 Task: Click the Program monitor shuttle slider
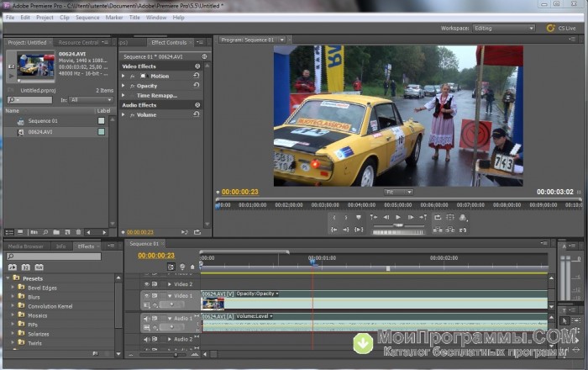[x=398, y=225]
